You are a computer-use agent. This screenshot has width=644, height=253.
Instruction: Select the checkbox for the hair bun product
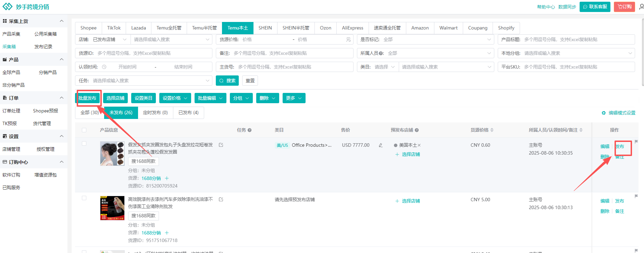click(x=84, y=144)
